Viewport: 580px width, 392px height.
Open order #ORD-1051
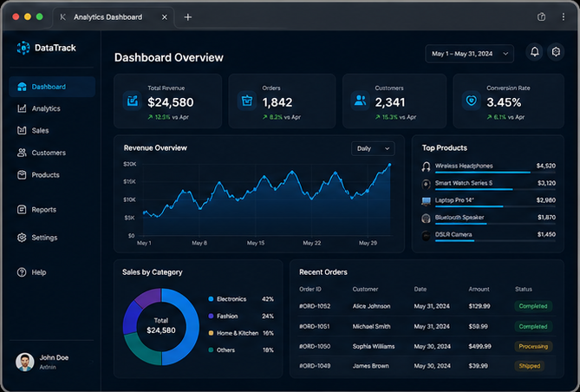click(315, 326)
